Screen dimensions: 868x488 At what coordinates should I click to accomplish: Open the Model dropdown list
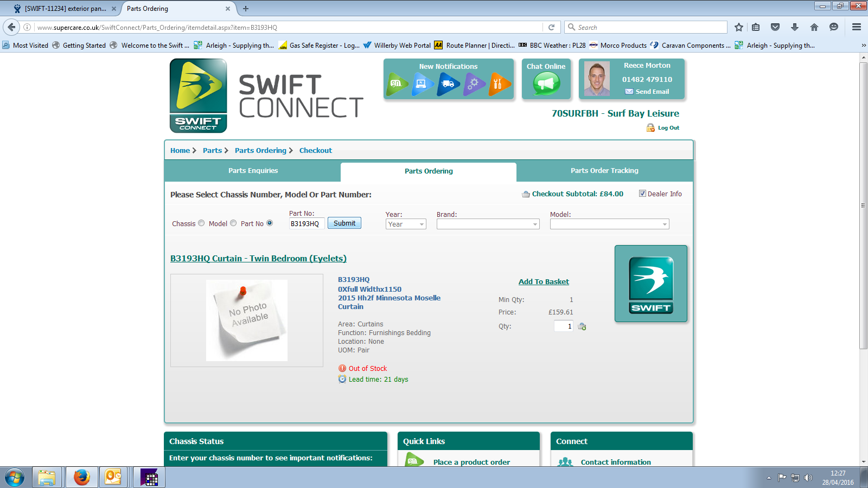(x=610, y=224)
